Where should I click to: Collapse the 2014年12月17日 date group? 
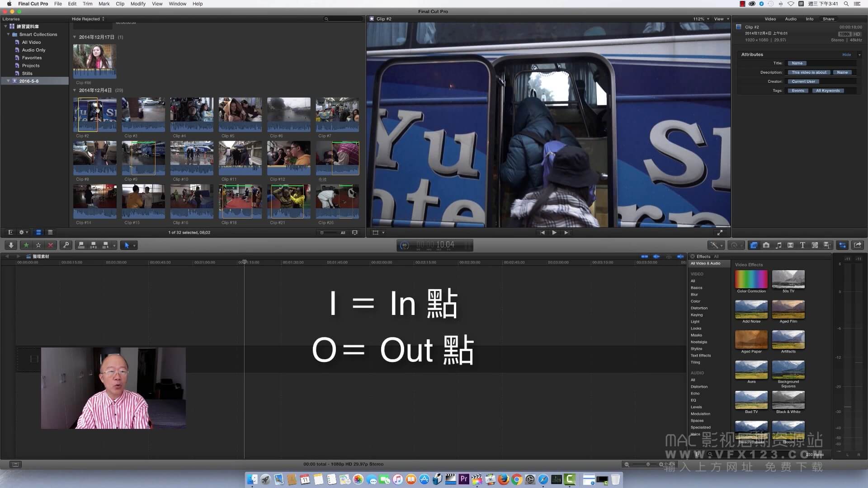(75, 37)
